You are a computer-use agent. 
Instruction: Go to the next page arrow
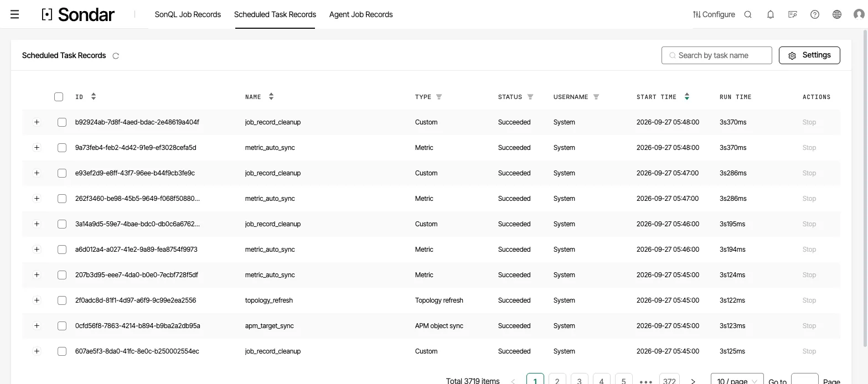point(693,381)
